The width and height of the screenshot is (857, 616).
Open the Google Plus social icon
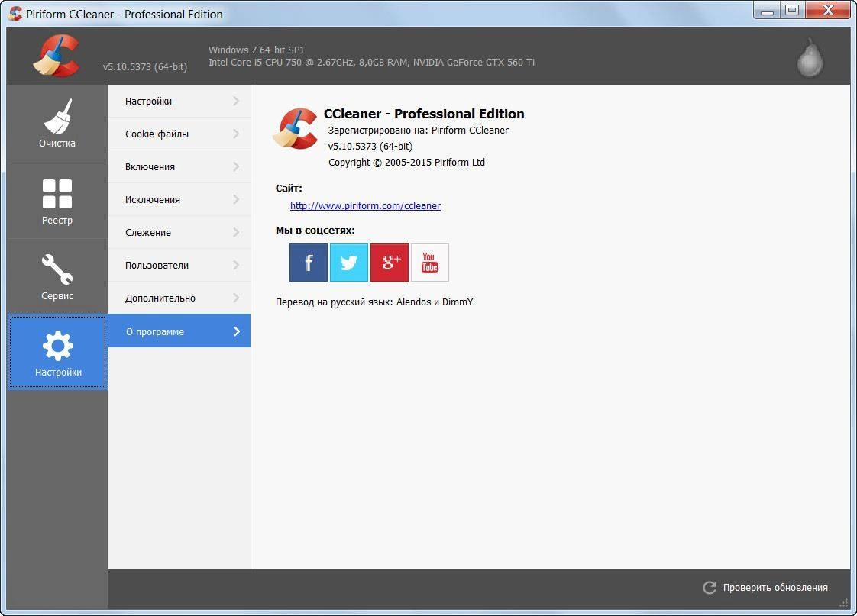[389, 263]
